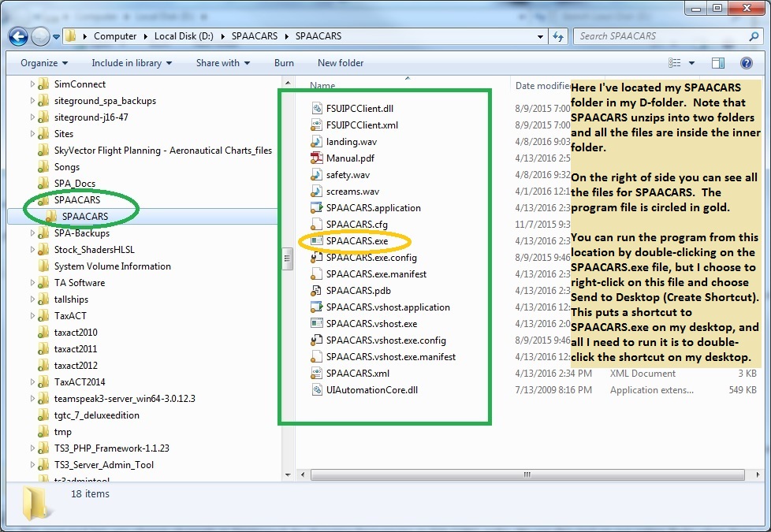
Task: Open the recent locations dropdown arrow
Action: 56,37
